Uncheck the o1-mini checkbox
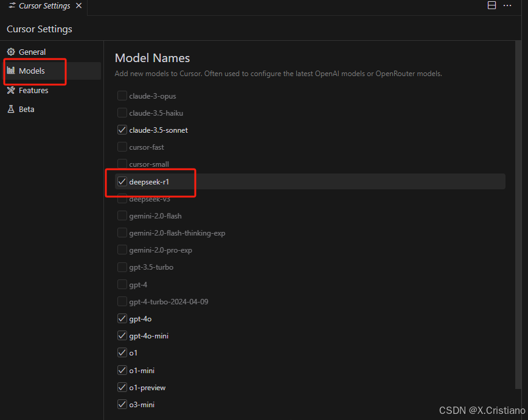Viewport: 528px width, 420px height. click(122, 370)
